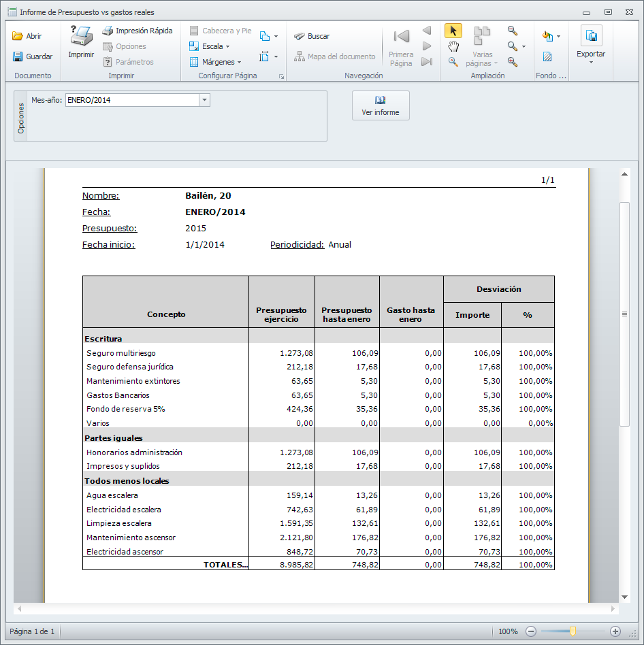This screenshot has height=645, width=644.
Task: Click the Imprimir printer icon
Action: click(x=81, y=36)
